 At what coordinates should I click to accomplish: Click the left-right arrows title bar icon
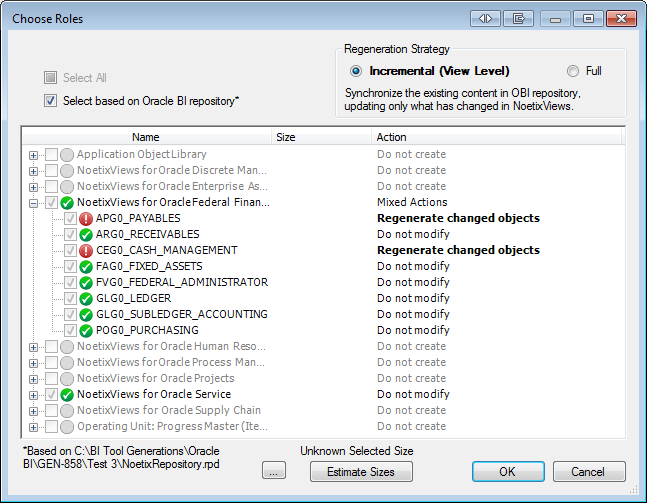(x=485, y=19)
